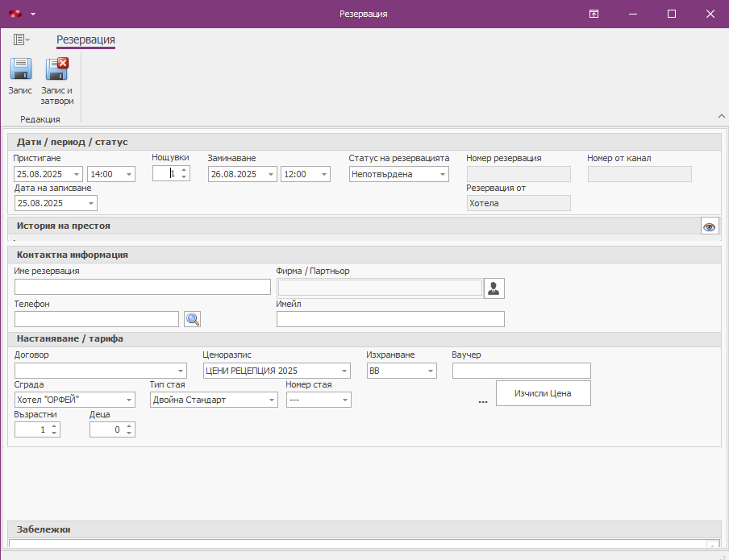The image size is (729, 560).
Task: Click the ellipsis button beside Изчисли Цена
Action: [x=483, y=400]
